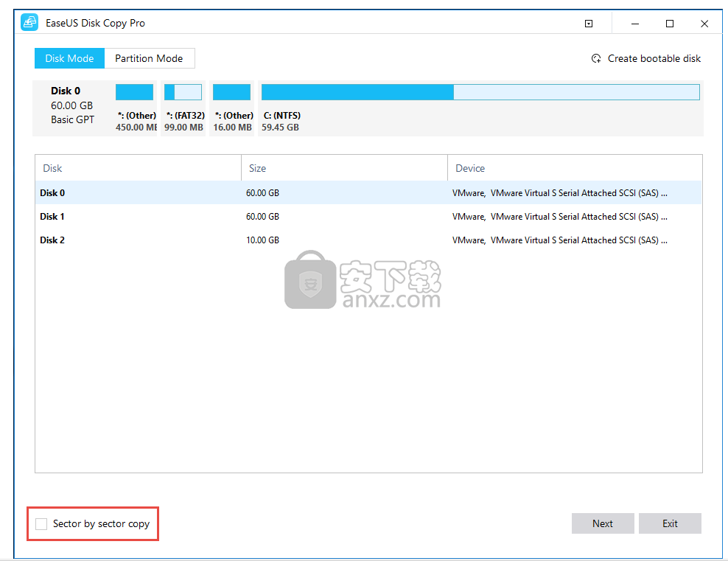
Task: Click the Device column header
Action: click(x=575, y=168)
